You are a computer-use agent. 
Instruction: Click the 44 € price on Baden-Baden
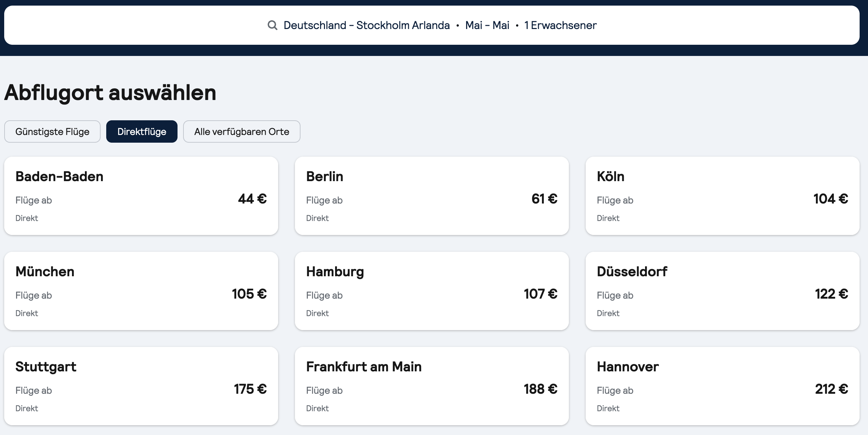click(252, 199)
